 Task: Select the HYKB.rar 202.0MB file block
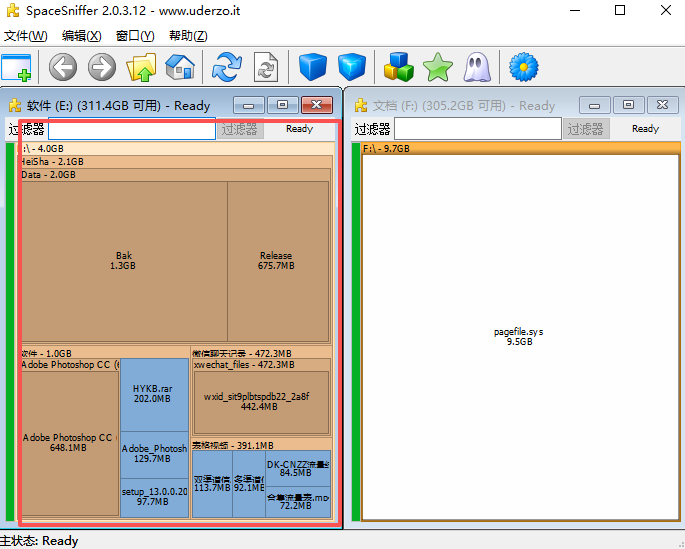coord(154,395)
